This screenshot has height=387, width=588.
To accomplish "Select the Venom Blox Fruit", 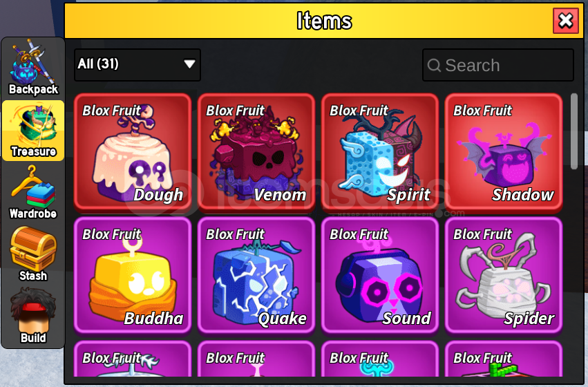I will pyautogui.click(x=256, y=151).
